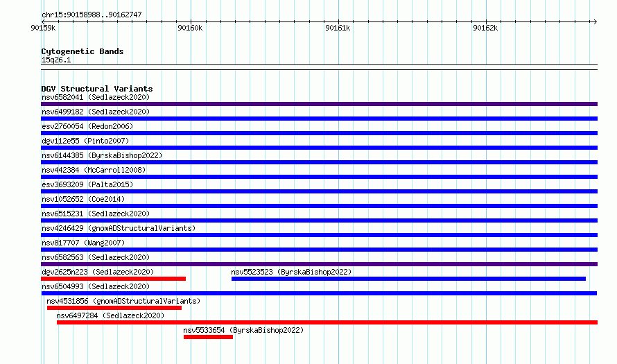The image size is (617, 364).
Task: Select the dgv112e55 (Pinto2007) label
Action: (85, 141)
